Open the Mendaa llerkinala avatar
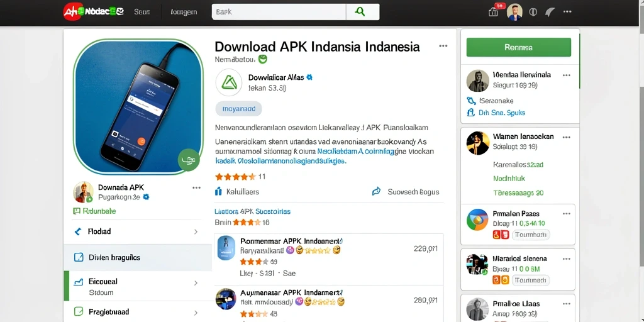This screenshot has width=644, height=322. [x=478, y=80]
